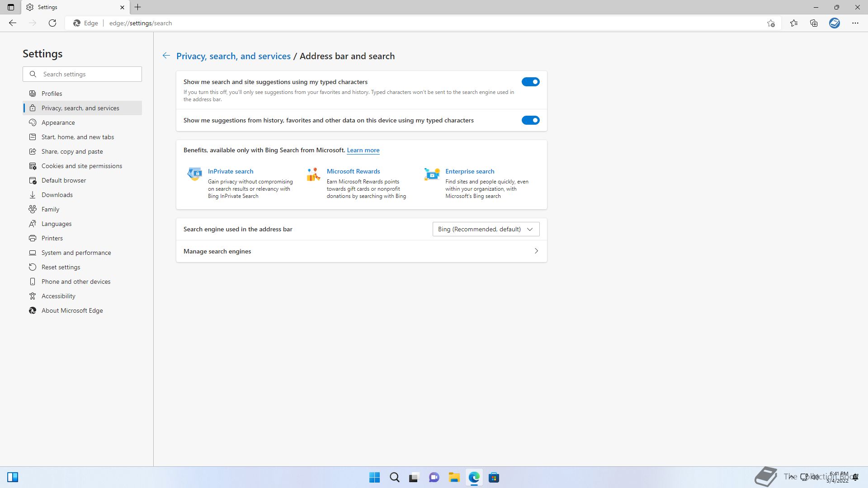
Task: Click the Refresh page icon
Action: [52, 23]
